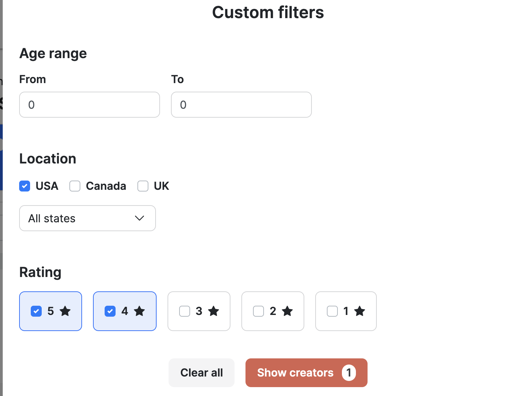Viewport: 532px width, 396px height.
Task: Enable the Canada location checkbox
Action: (x=75, y=186)
